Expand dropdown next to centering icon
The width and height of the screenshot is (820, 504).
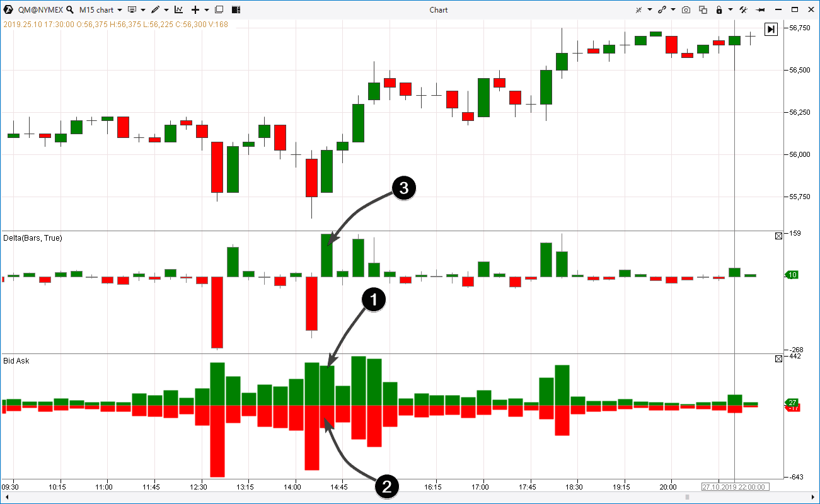[x=650, y=10]
